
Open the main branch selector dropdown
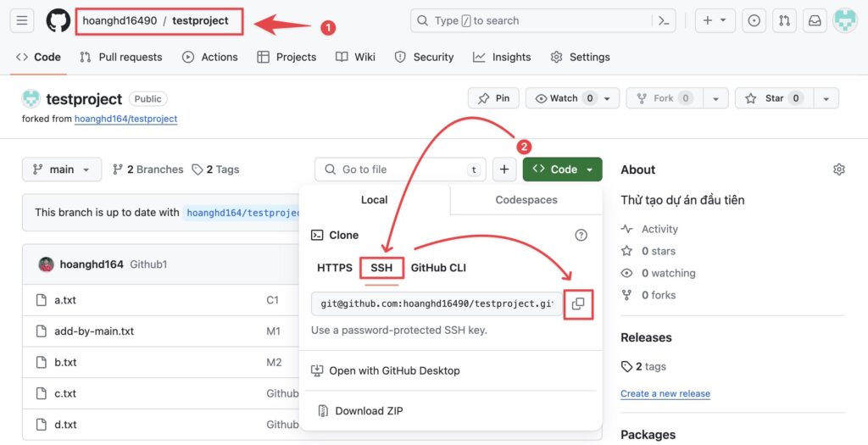click(61, 170)
